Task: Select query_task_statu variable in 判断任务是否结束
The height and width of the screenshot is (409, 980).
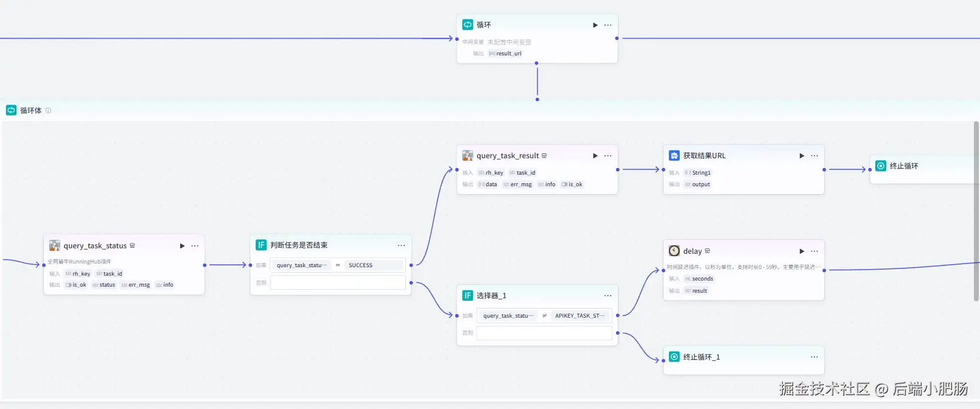Action: click(x=301, y=265)
